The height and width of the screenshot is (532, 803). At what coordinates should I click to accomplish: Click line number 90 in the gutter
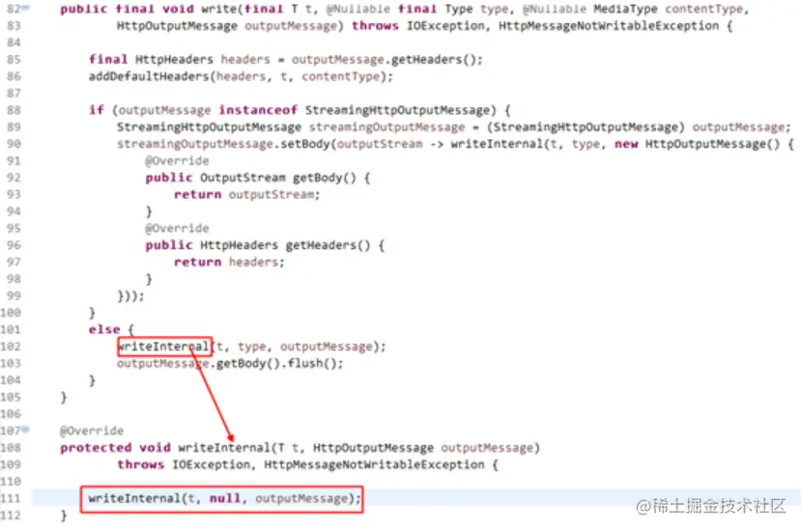14,144
